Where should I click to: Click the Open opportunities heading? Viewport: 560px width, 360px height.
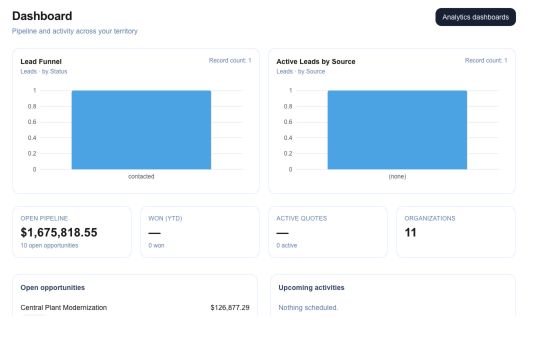click(52, 288)
